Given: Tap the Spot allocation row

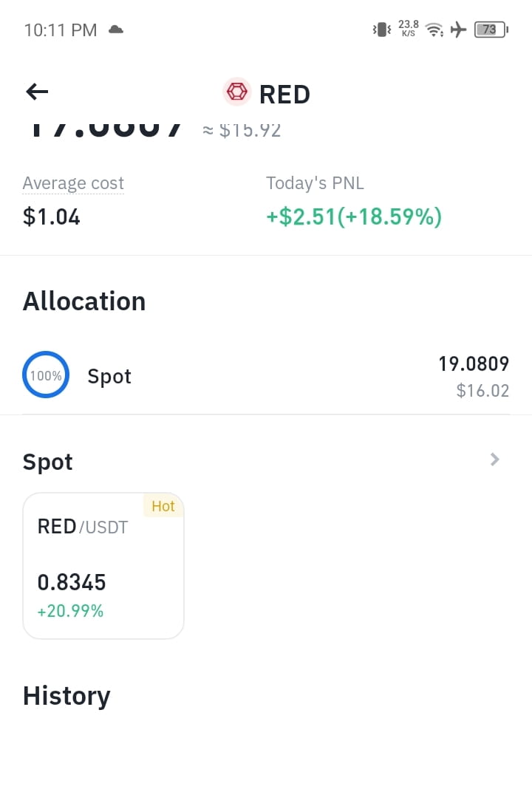Looking at the screenshot, I should 266,376.
